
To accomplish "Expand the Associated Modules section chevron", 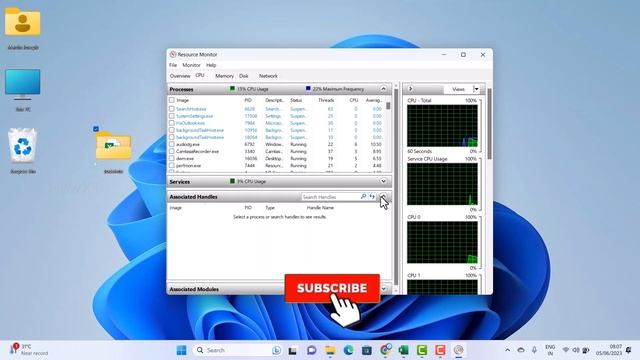I will [x=383, y=289].
